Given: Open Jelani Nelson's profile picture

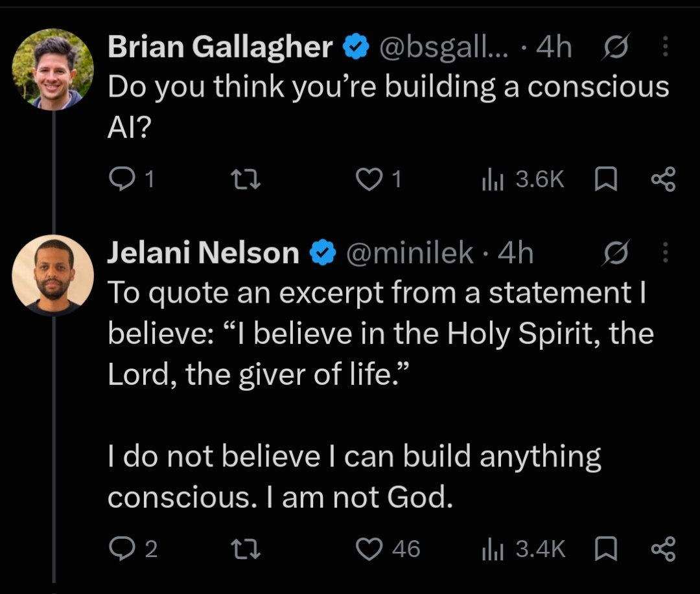Looking at the screenshot, I should click(52, 275).
